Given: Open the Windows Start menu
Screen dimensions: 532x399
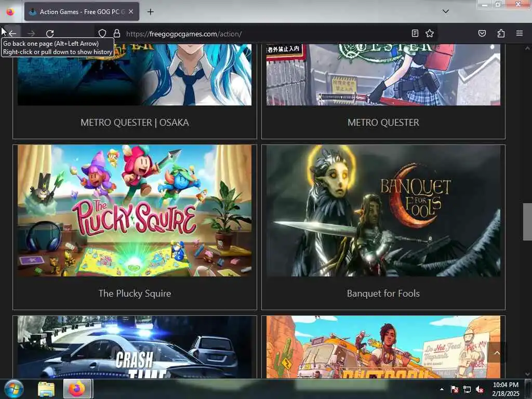Looking at the screenshot, I should pos(14,389).
